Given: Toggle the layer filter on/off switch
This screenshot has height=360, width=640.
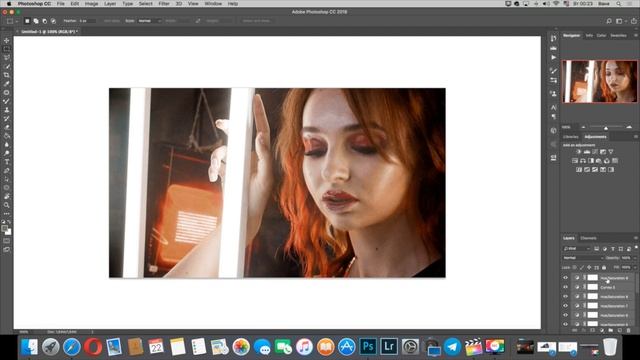Looking at the screenshot, I should 636,247.
